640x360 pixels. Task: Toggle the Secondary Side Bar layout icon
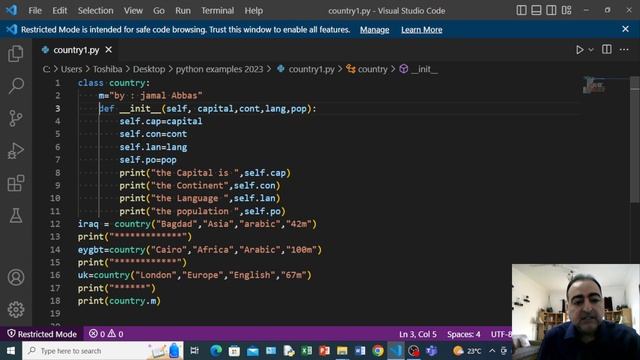551,10
